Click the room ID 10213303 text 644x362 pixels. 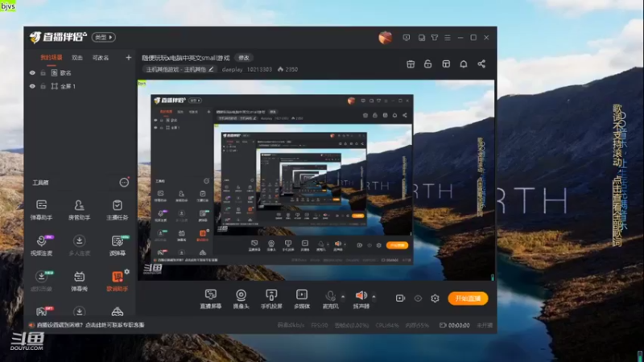click(259, 69)
